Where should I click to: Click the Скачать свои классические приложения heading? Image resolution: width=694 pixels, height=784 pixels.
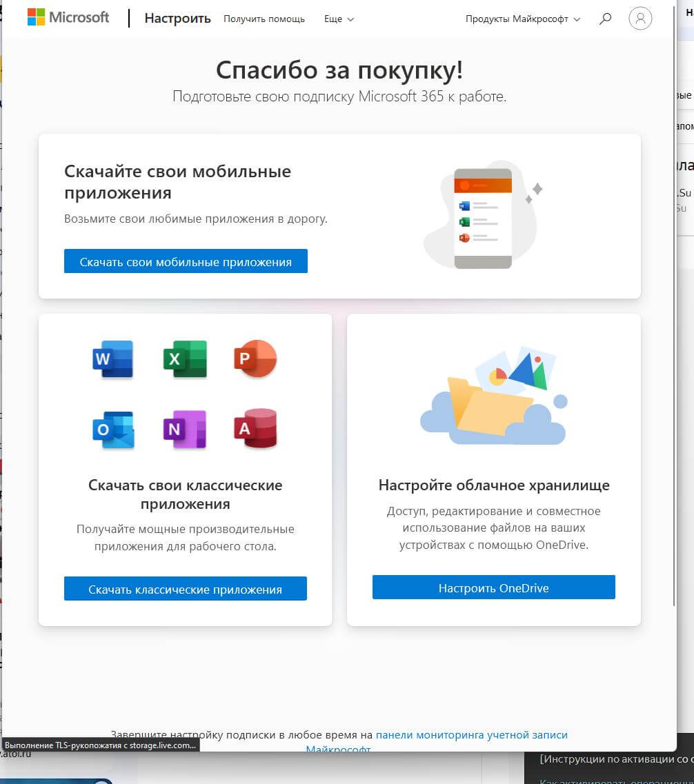[x=185, y=494]
